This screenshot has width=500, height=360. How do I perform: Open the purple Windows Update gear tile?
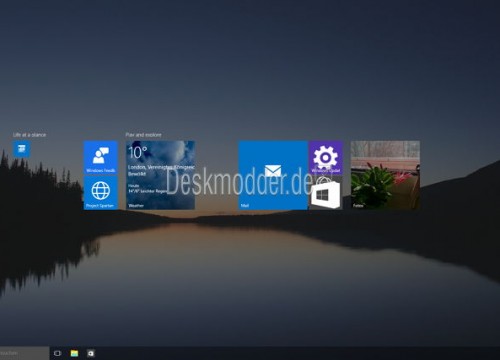point(326,157)
